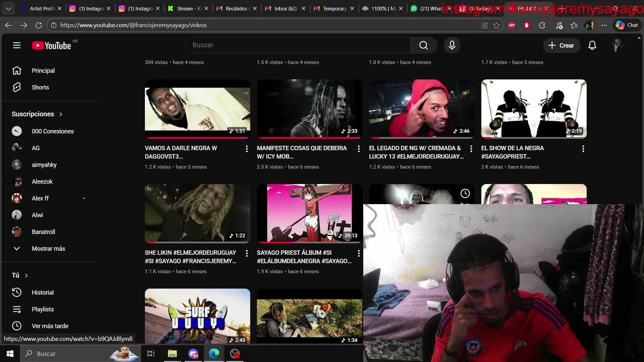Play the SAYAGO PRIEST 29:13 album thumbnail
The width and height of the screenshot is (644, 362).
click(x=309, y=213)
